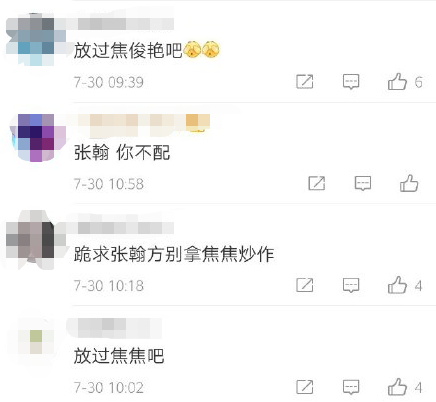Reply to the comment 跪求张翰方别拿焦焦炒作
This screenshot has width=436, height=402.
click(x=351, y=285)
